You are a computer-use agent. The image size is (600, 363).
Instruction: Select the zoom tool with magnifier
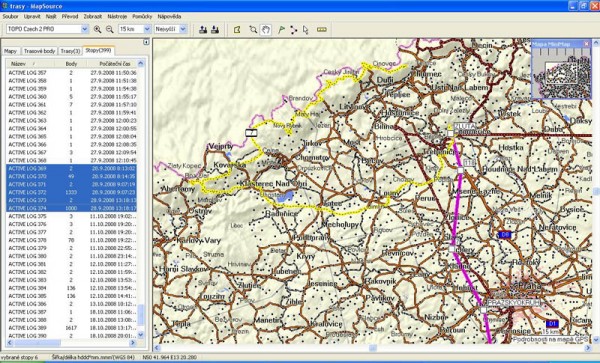tap(253, 29)
